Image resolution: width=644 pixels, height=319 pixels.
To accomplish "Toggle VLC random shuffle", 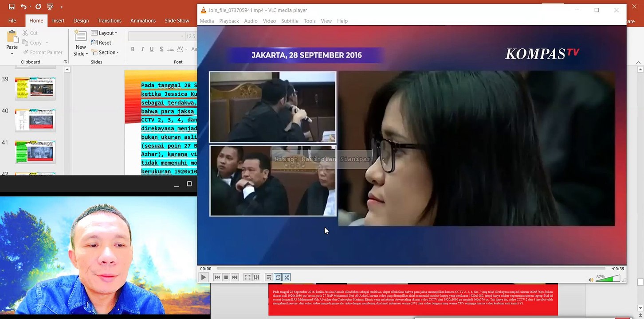I will tap(287, 277).
